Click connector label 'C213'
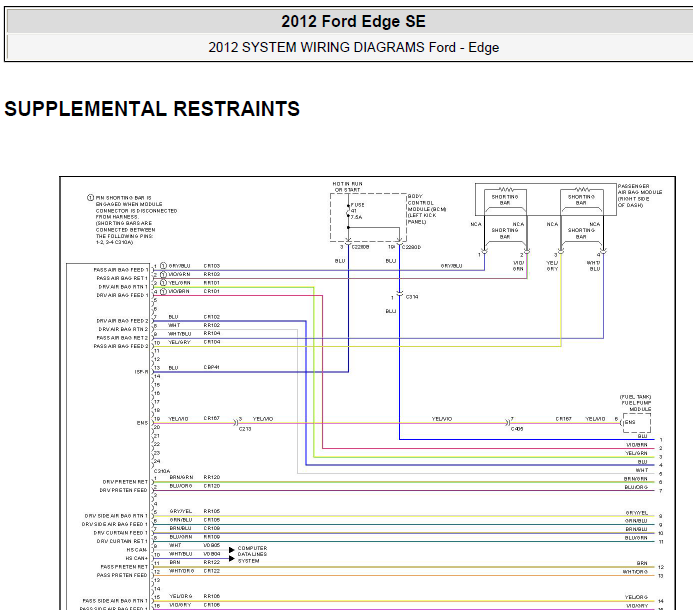Viewport: 693px width, 610px height. [x=245, y=429]
